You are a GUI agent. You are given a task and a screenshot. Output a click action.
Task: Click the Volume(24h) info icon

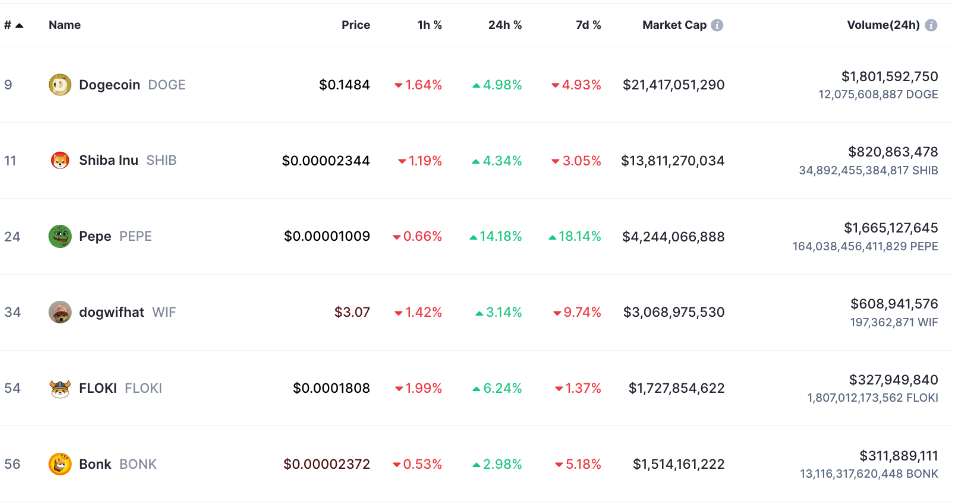tap(931, 25)
